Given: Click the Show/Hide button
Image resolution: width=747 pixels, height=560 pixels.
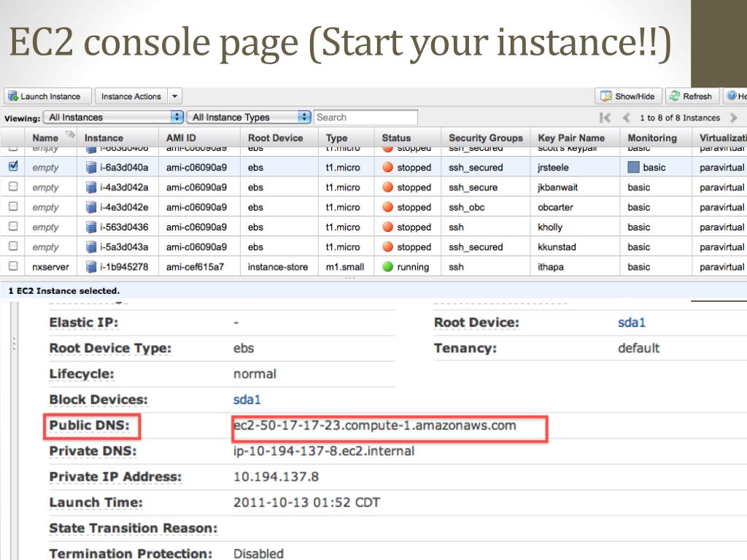Looking at the screenshot, I should coord(628,96).
